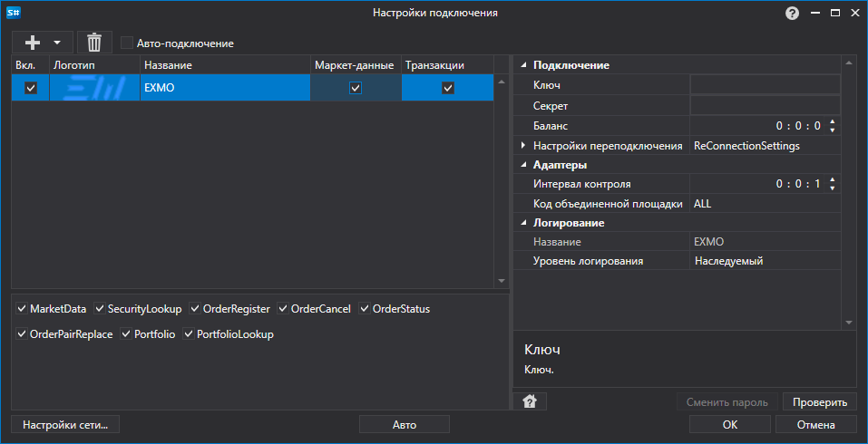Click the Вкл. column header

click(31, 64)
